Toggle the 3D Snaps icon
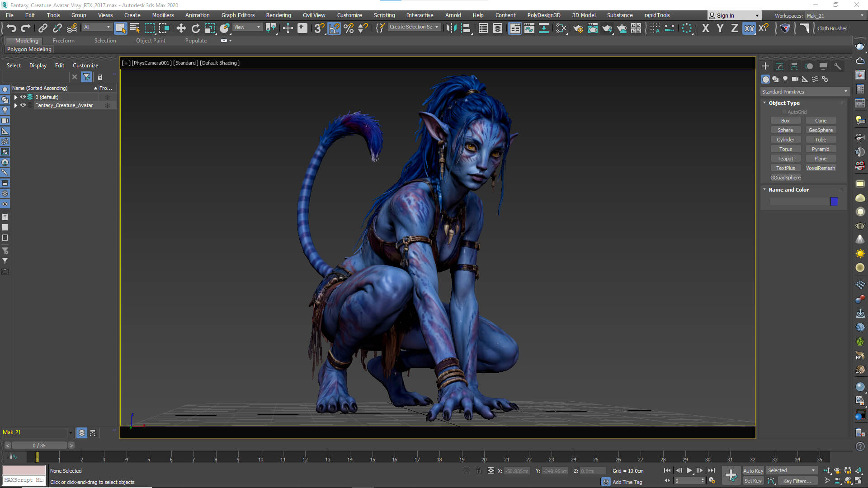Screen dimensions: 868x488 (x=319, y=28)
